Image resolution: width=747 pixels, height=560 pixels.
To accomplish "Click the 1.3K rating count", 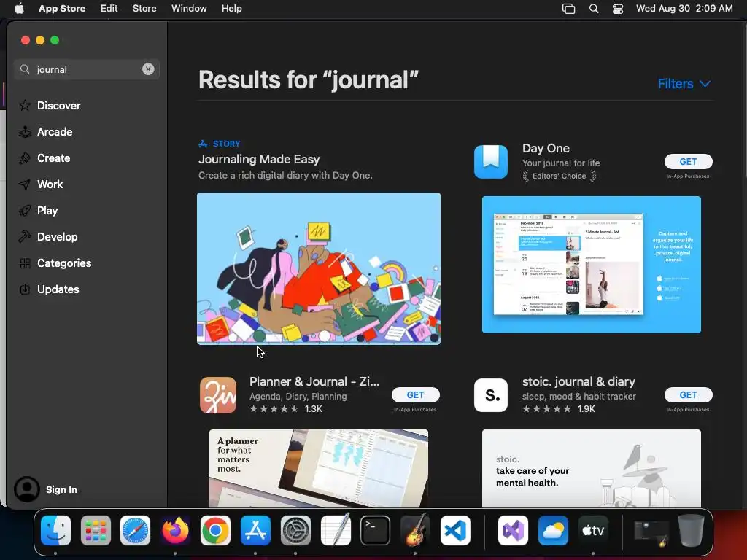I will click(314, 408).
